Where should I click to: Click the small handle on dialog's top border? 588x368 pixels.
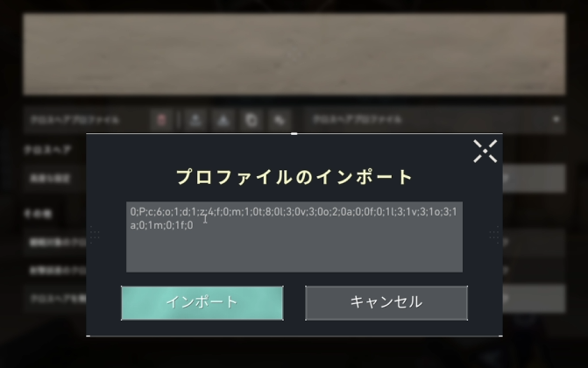point(294,133)
